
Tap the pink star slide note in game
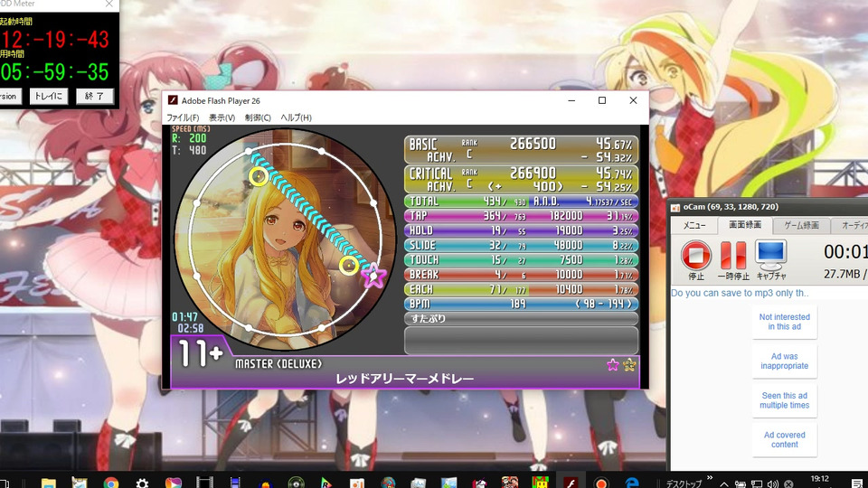[x=373, y=275]
